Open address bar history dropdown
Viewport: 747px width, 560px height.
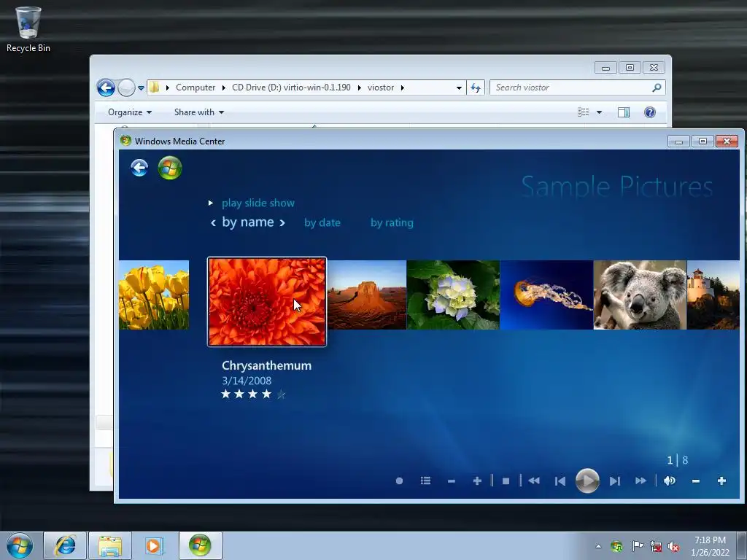(x=459, y=87)
